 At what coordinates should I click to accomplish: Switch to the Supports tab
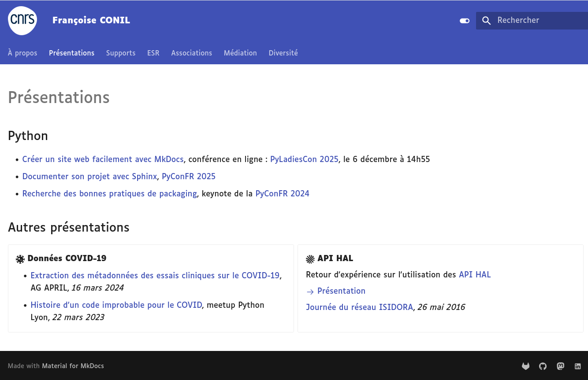(x=120, y=53)
